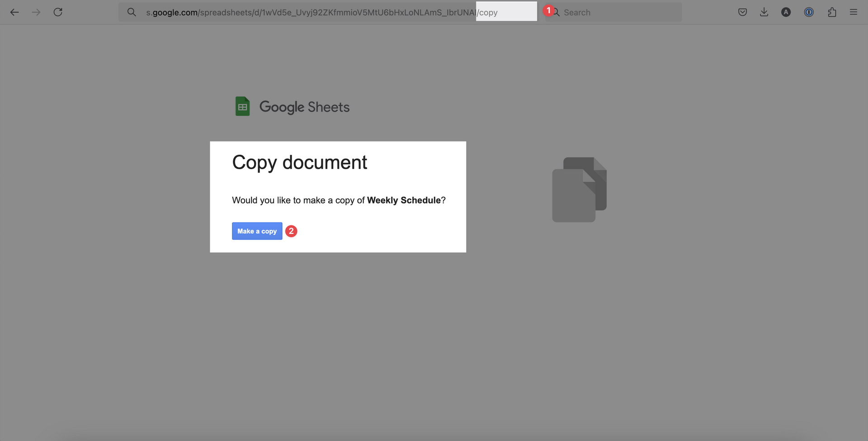Viewport: 868px width, 441px height.
Task: Click the spreadsheet URL in address bar
Action: pyautogui.click(x=321, y=12)
